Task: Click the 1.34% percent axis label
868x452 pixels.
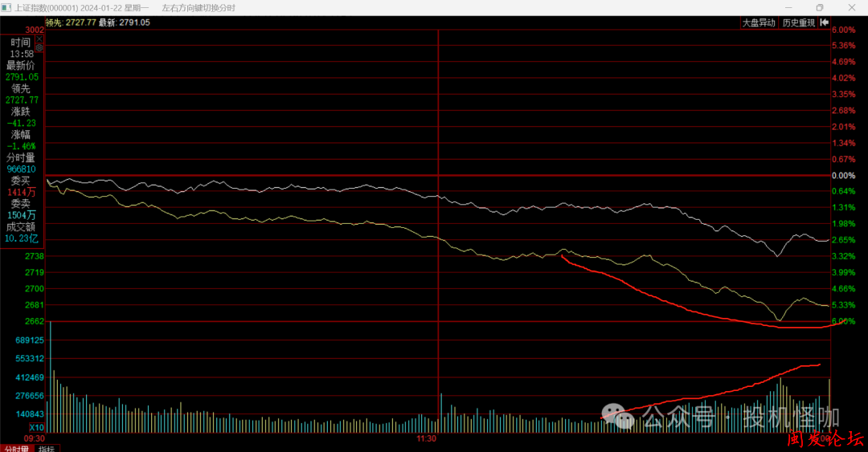Action: point(844,143)
